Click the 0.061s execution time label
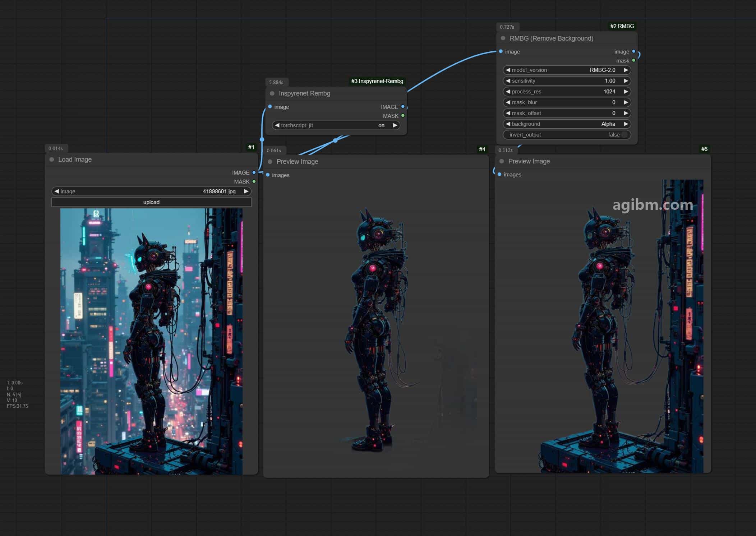The width and height of the screenshot is (756, 536). [x=274, y=151]
